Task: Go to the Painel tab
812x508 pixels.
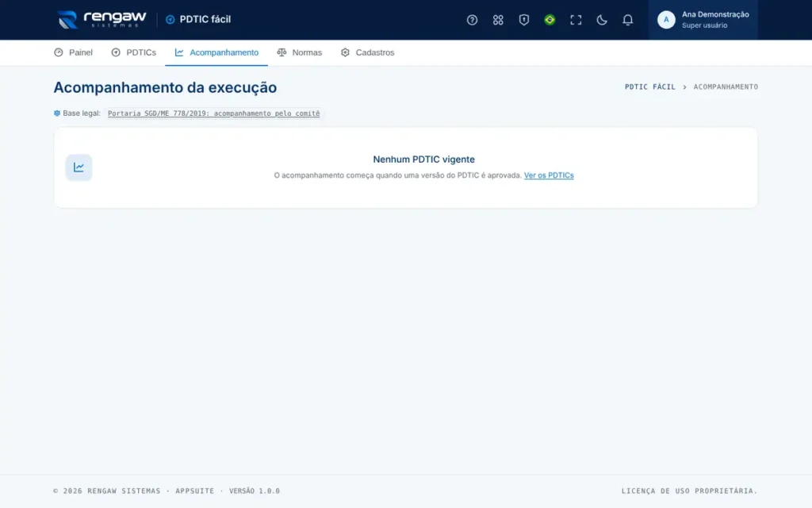Action: [73, 52]
